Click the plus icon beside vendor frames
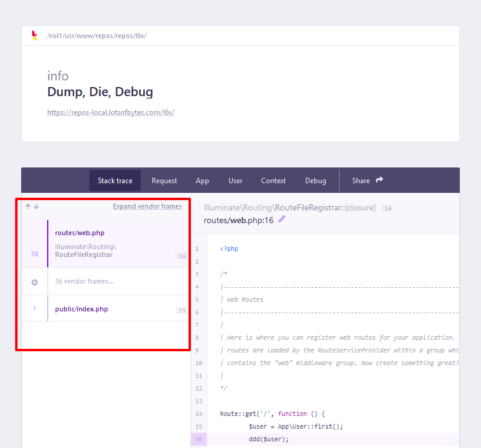Screen dimensions: 481x448 tap(34, 282)
